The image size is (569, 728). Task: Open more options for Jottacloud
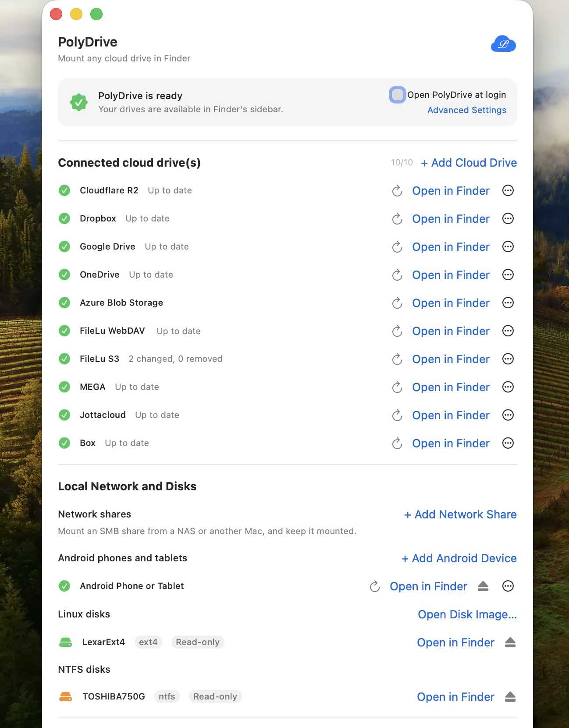click(508, 415)
